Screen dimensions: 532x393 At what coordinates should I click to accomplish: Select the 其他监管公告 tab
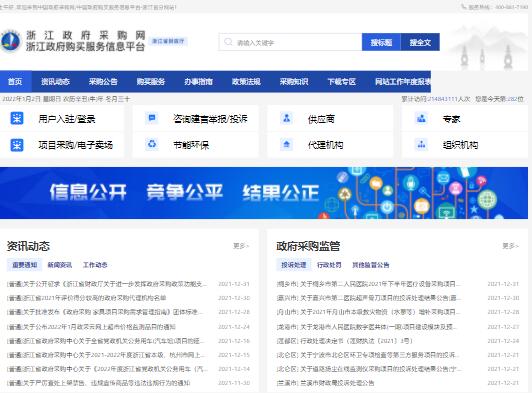370,265
